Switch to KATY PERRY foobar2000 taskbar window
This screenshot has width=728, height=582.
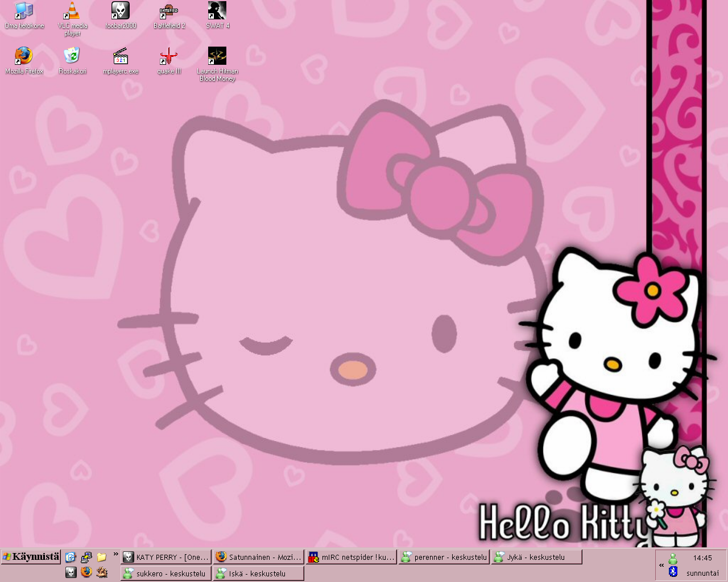166,557
